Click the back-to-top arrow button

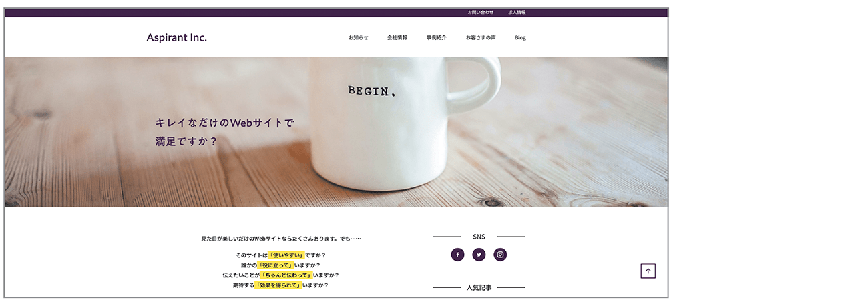point(648,271)
